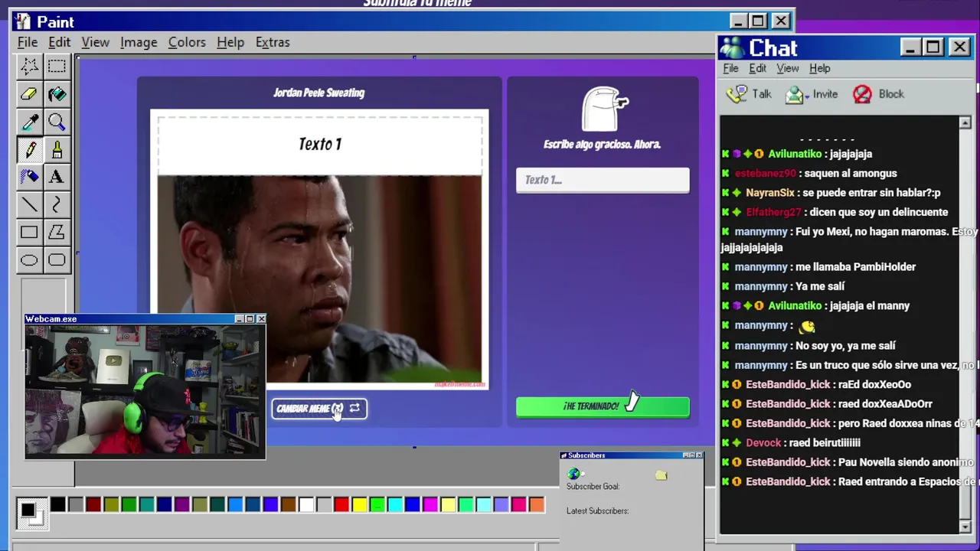The height and width of the screenshot is (551, 980).
Task: Open the Help menu in Chat window
Action: [x=819, y=68]
